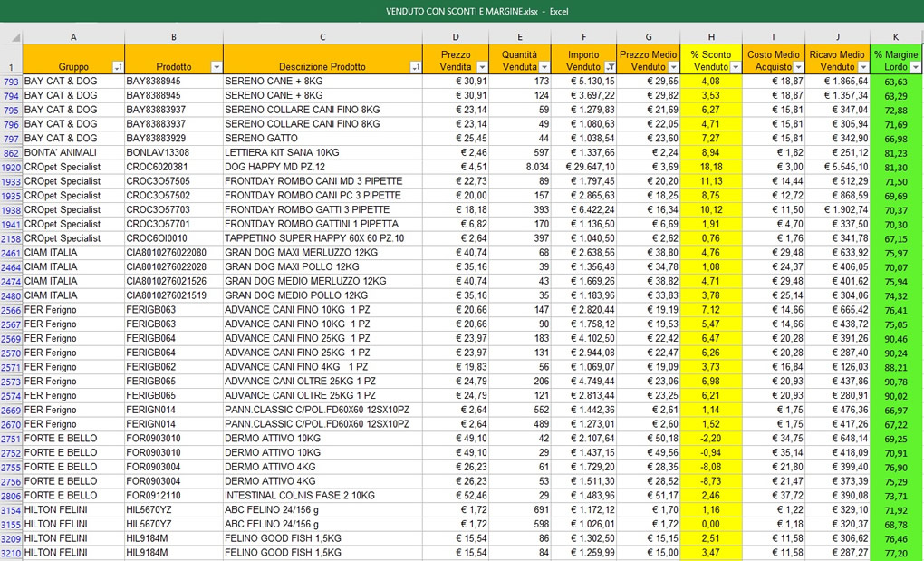Select row 1920 by its row number

click(11, 168)
